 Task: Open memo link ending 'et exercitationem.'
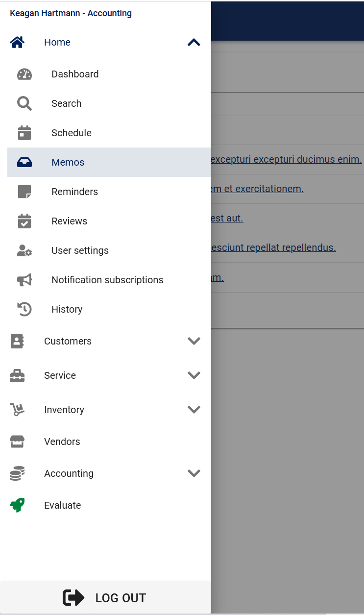pos(258,189)
